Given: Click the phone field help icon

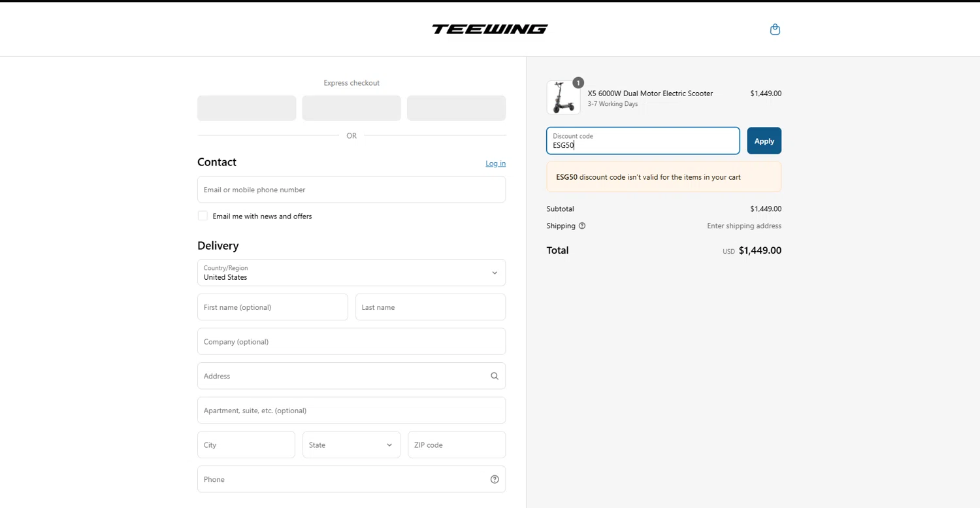Looking at the screenshot, I should coord(495,479).
